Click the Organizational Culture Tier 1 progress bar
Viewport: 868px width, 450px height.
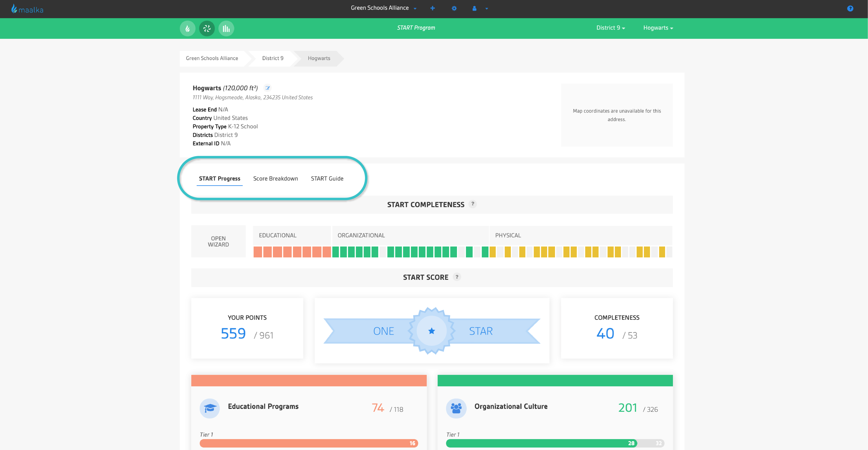555,443
